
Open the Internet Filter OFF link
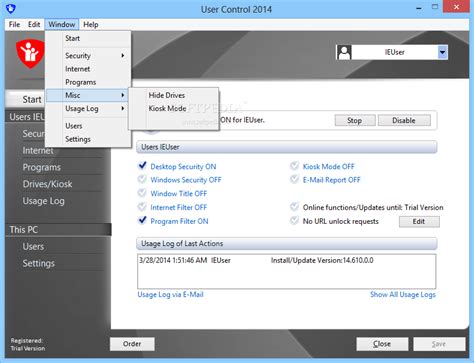[x=179, y=207]
